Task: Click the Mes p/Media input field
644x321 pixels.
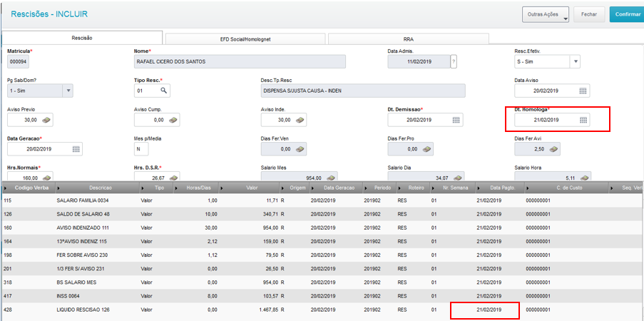Action: coord(142,149)
